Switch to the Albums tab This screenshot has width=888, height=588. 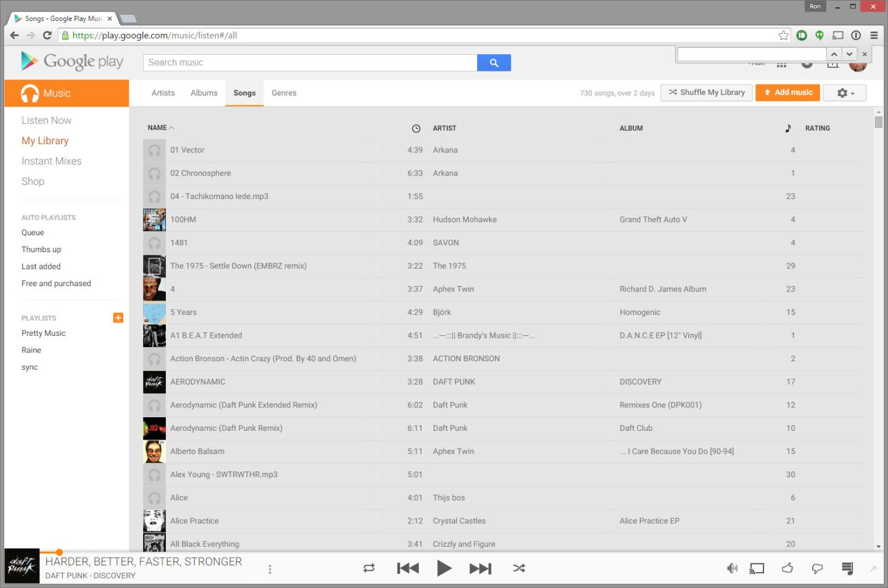click(x=204, y=93)
